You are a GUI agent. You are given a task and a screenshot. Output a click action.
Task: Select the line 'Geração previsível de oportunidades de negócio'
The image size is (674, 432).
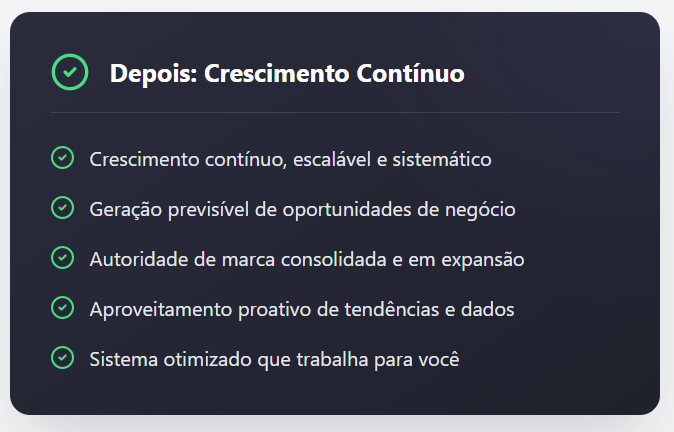(302, 209)
